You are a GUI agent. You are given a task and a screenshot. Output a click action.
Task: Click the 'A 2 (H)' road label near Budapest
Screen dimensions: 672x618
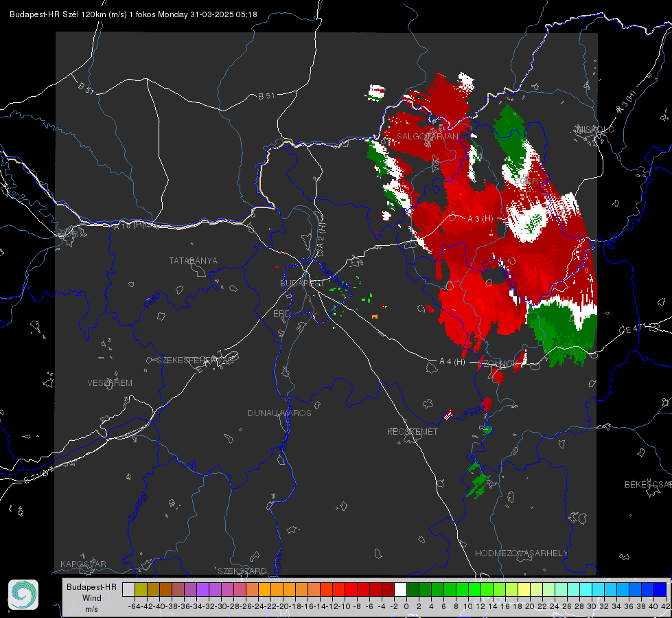(321, 235)
